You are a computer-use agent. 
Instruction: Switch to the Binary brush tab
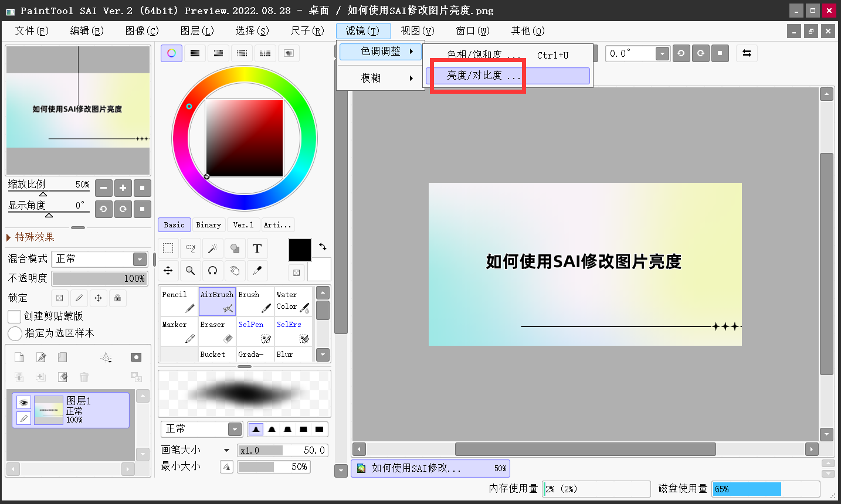click(x=208, y=225)
